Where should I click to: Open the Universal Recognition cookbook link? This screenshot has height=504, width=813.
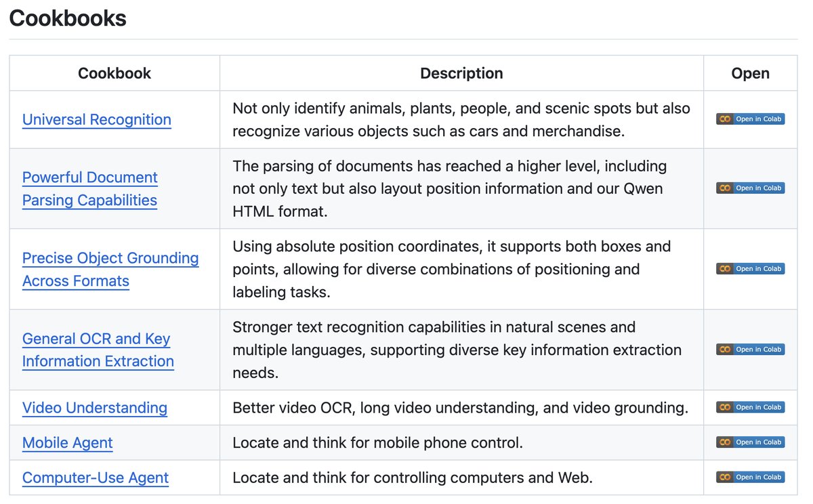(97, 120)
